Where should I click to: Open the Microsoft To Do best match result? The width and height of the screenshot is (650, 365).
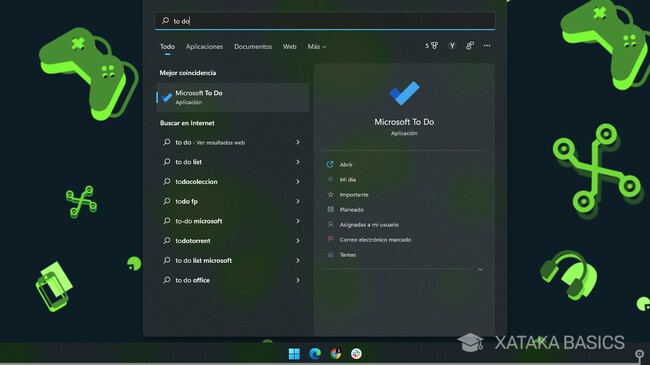(x=233, y=97)
